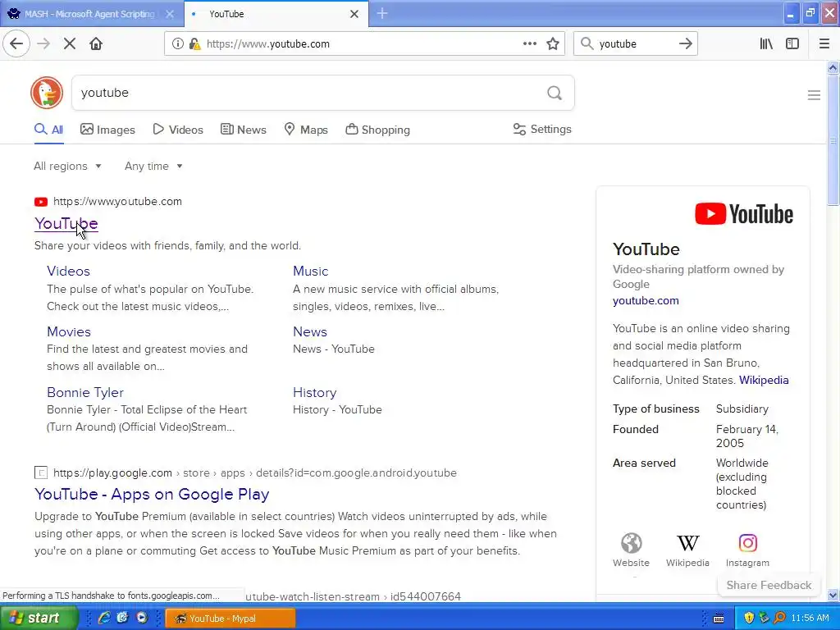This screenshot has height=630, width=840.
Task: Open YouTube - Apps on Google Play result
Action: coord(152,494)
